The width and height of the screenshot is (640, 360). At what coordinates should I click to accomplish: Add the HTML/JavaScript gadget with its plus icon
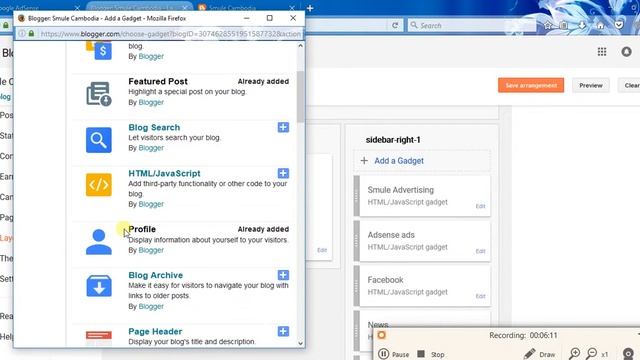tap(283, 173)
